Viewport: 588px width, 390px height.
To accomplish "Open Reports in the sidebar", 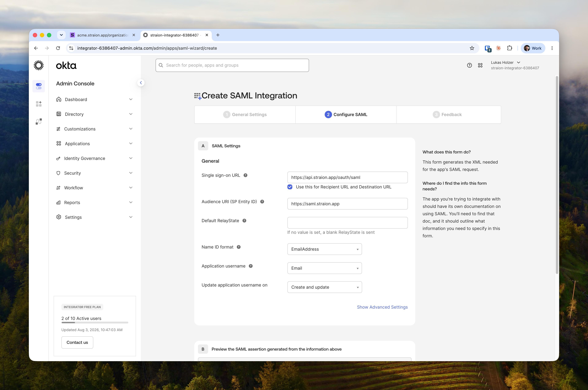I will pyautogui.click(x=95, y=203).
